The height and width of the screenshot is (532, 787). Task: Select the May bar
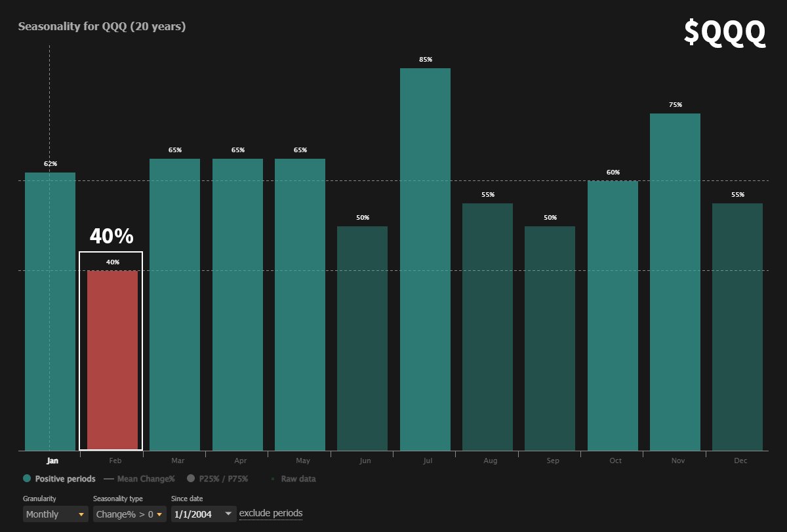click(300, 304)
